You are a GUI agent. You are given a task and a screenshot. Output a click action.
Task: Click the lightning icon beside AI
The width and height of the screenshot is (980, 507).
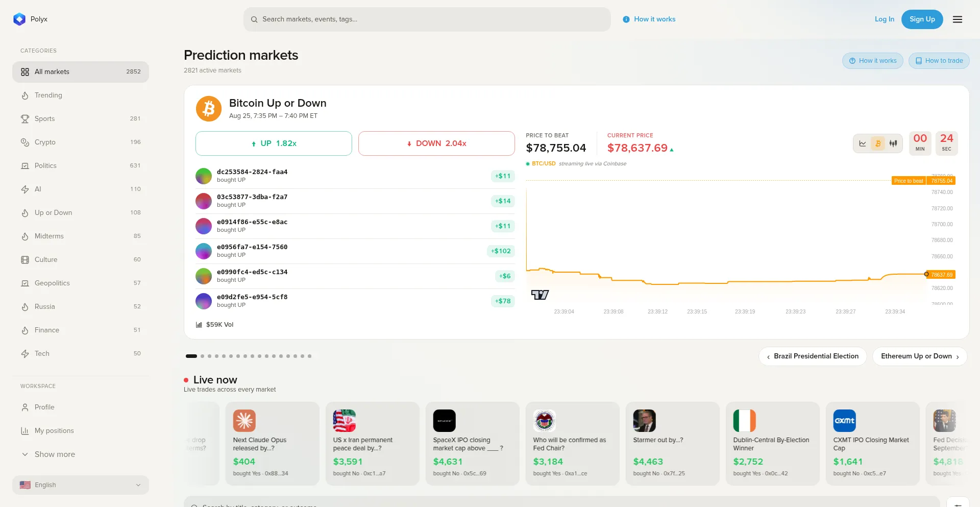(25, 189)
